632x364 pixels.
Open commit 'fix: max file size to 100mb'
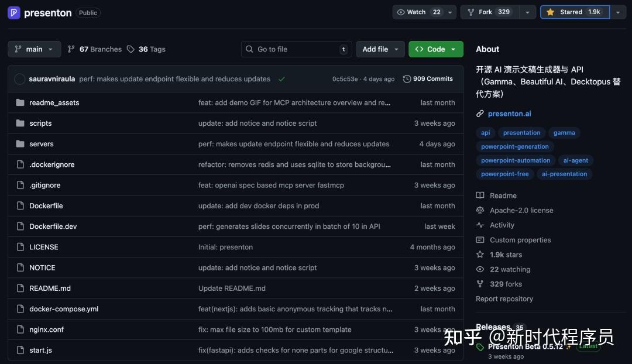[x=274, y=329]
